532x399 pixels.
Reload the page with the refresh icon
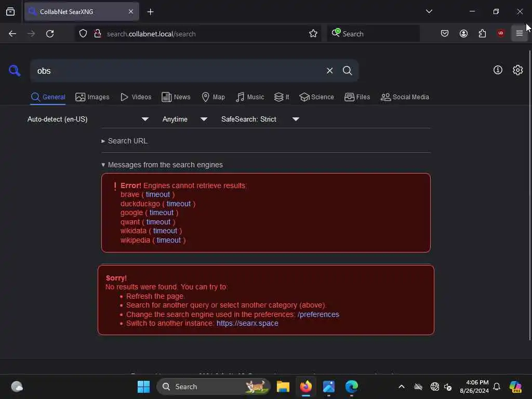[x=50, y=34]
